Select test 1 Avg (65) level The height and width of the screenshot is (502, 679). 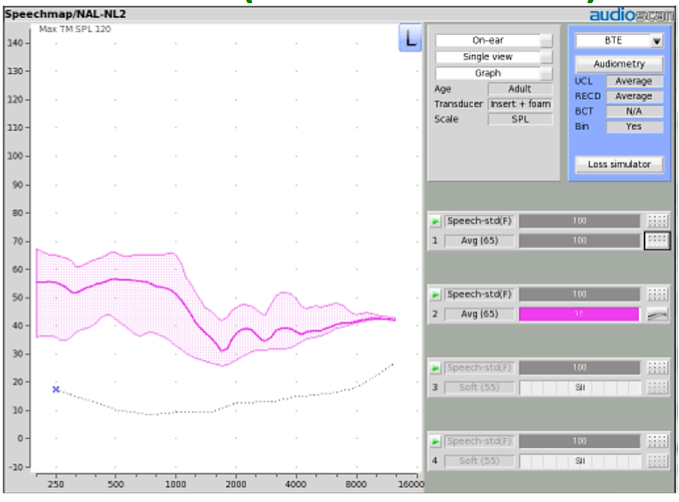[x=479, y=241]
